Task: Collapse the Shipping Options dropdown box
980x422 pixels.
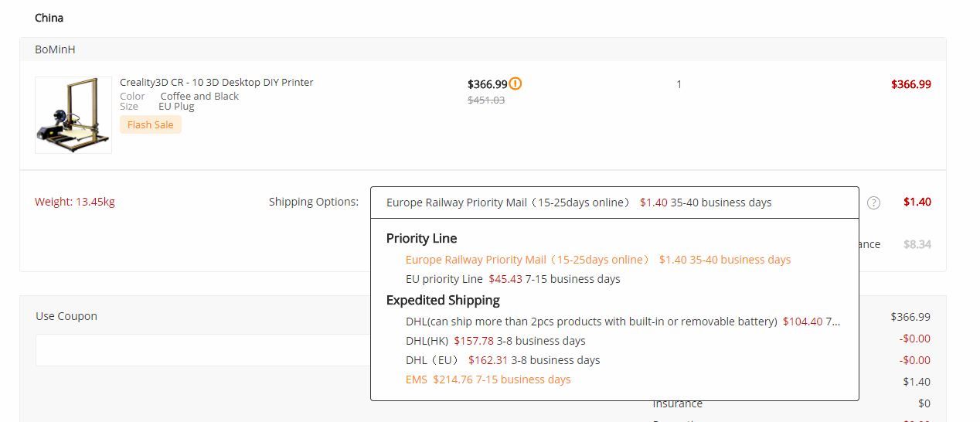Action: (614, 202)
